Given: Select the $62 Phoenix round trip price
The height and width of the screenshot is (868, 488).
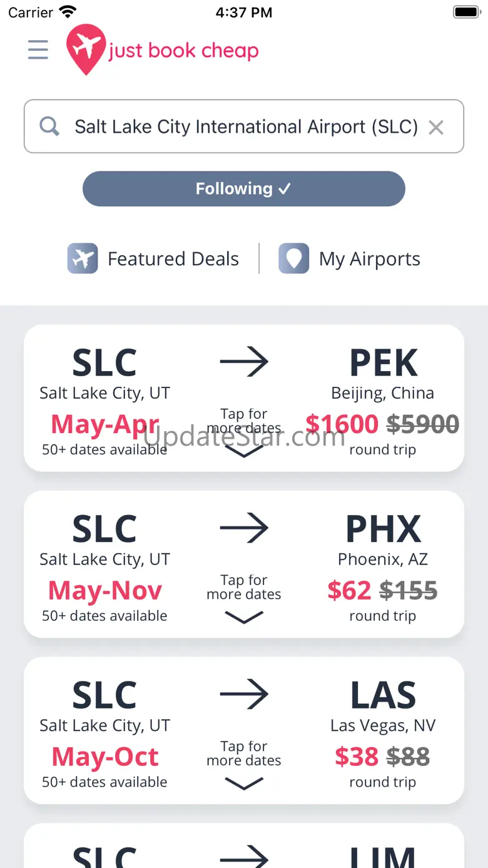Looking at the screenshot, I should (349, 591).
